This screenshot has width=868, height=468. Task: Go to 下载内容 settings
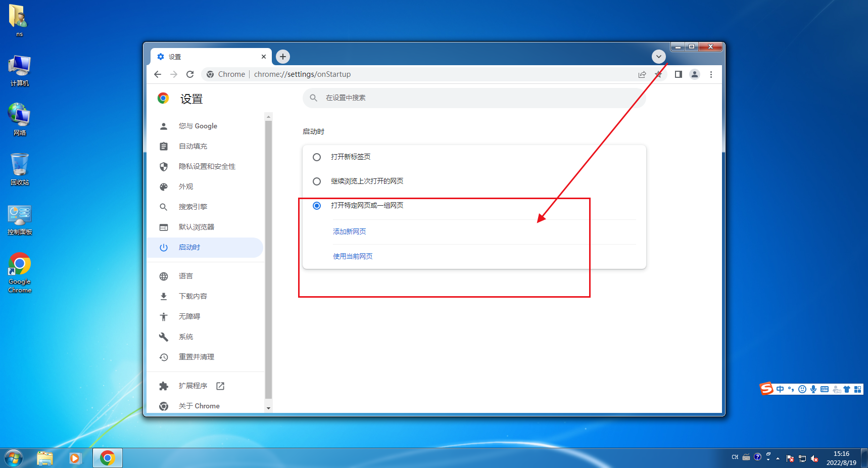tap(205, 296)
